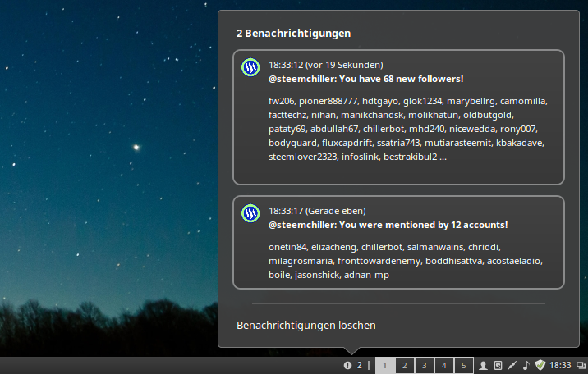Open the removable drives icon in the tray
This screenshot has width=588, height=374.
[498, 366]
